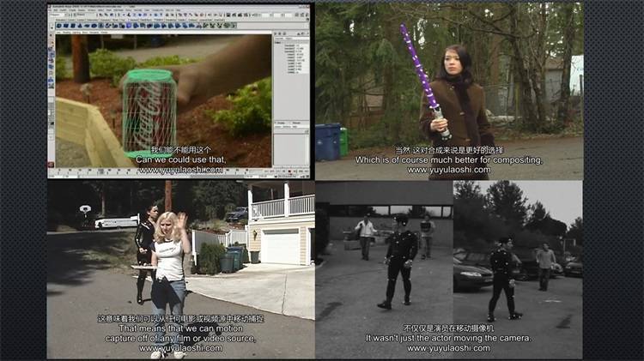Click the wireframe soda can in viewport

tap(149, 114)
